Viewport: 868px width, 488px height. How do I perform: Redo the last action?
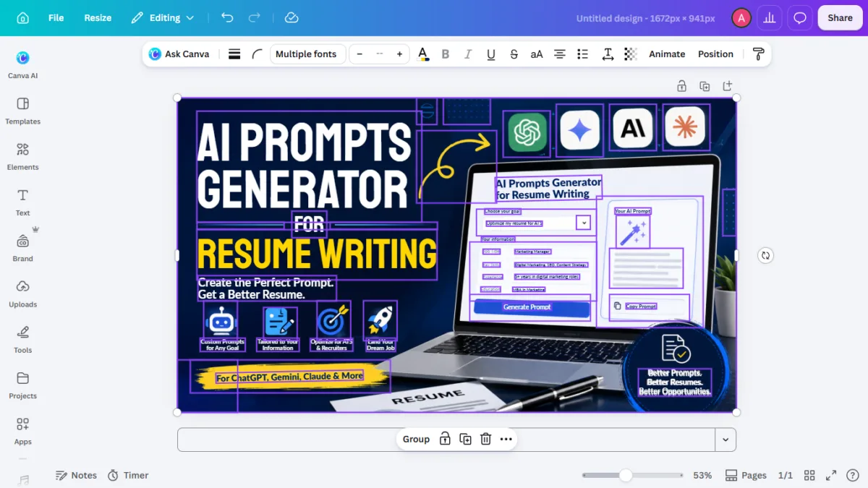[x=254, y=18]
